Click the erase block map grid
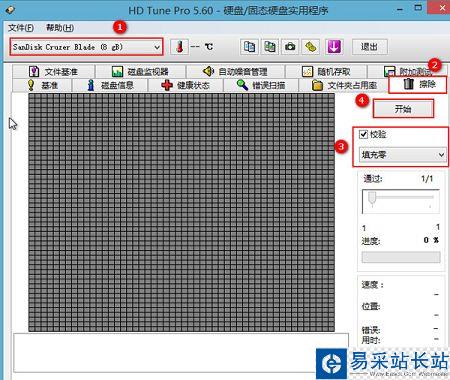Image resolution: width=450 pixels, height=380 pixels. click(181, 212)
